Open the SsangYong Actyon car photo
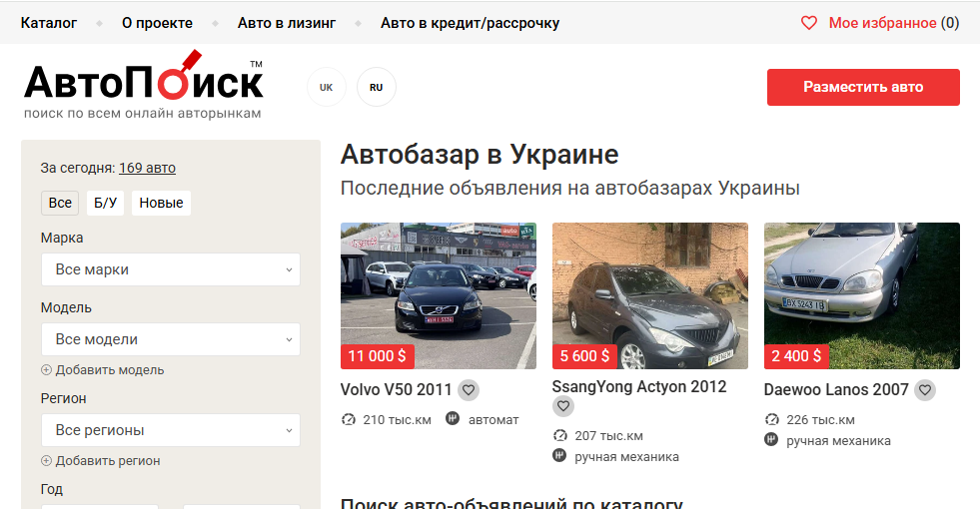This screenshot has height=509, width=980. 650,295
